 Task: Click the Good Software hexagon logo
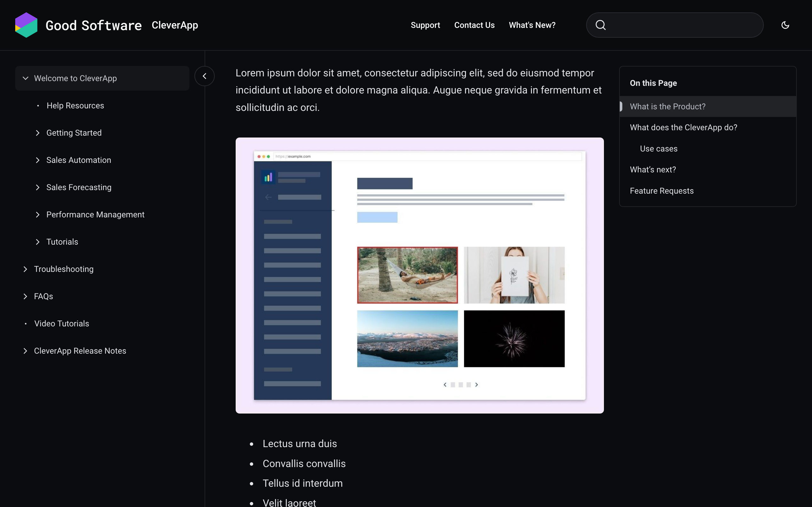pyautogui.click(x=26, y=25)
